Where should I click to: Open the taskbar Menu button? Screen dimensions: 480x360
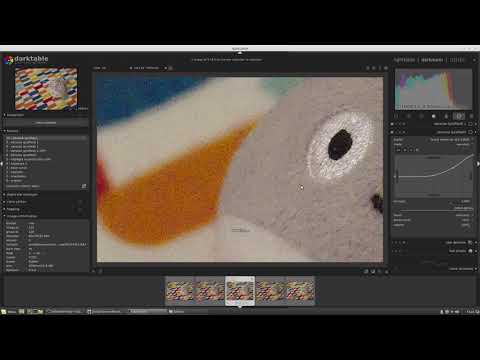[9, 312]
